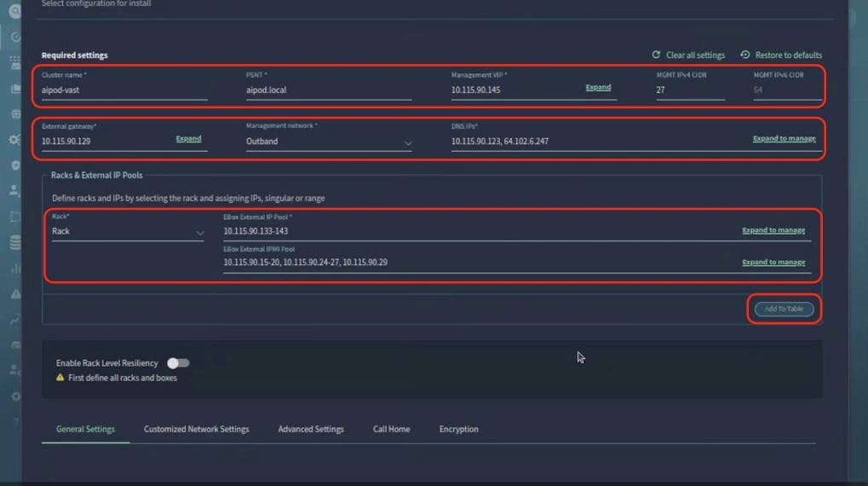Click the warning triangle beside 'First define all racks'
The height and width of the screenshot is (486, 868).
60,378
